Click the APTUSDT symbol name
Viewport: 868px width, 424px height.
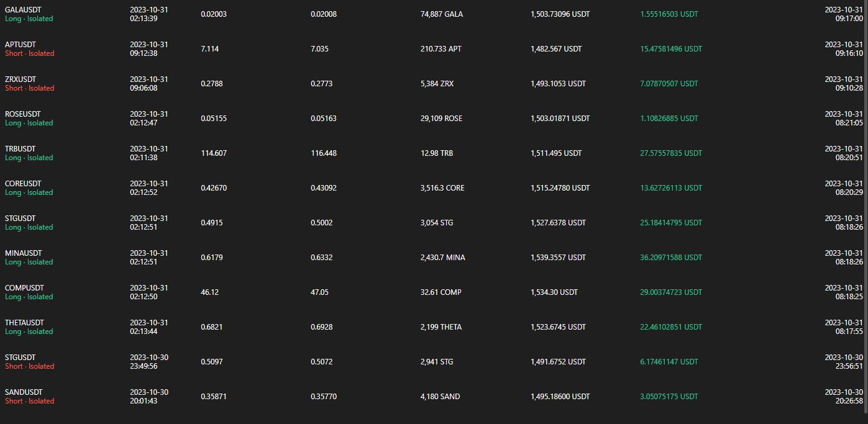click(21, 44)
